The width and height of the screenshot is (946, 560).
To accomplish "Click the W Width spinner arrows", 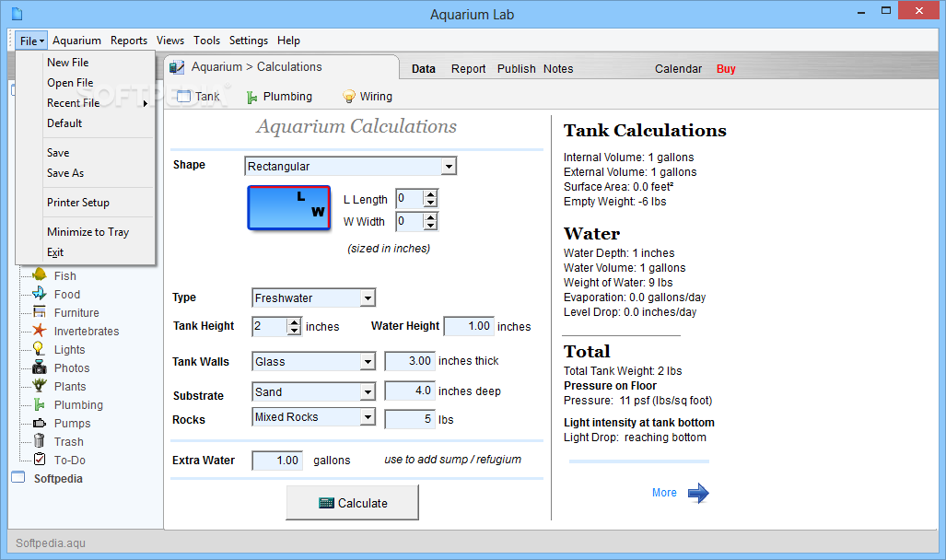I will coord(430,221).
